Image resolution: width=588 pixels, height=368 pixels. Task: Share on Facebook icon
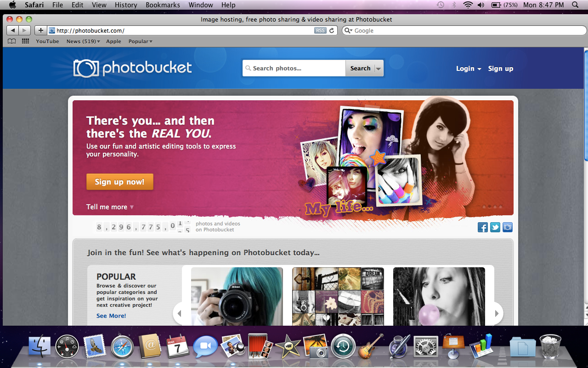pyautogui.click(x=483, y=227)
